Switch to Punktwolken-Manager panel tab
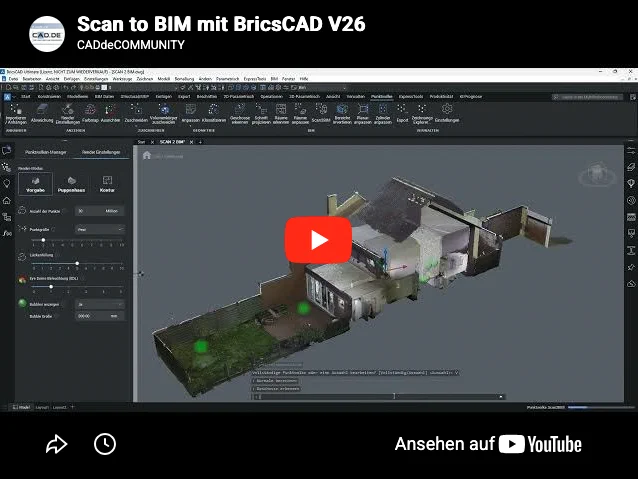638x479 pixels. [x=46, y=152]
